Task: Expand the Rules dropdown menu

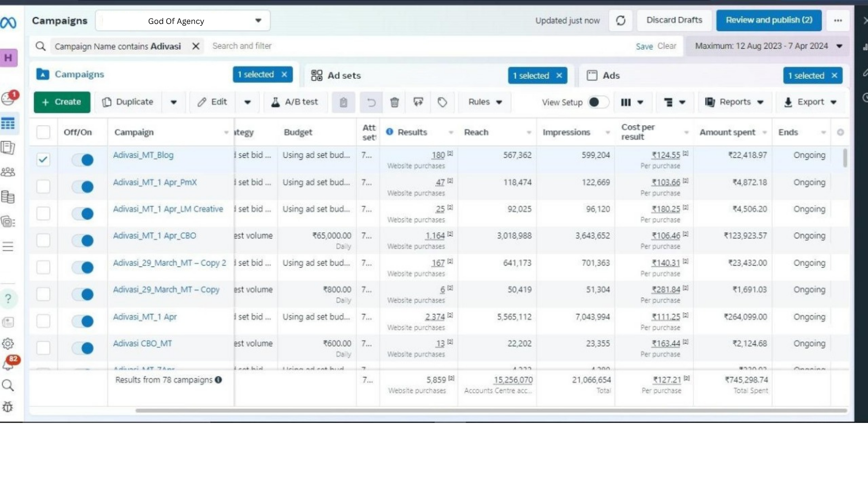Action: (x=485, y=102)
